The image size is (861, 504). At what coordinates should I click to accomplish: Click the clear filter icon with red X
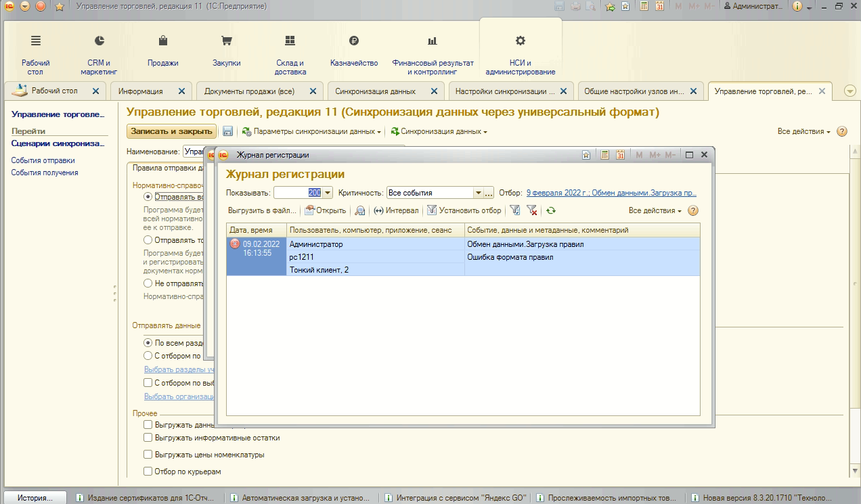tap(532, 210)
